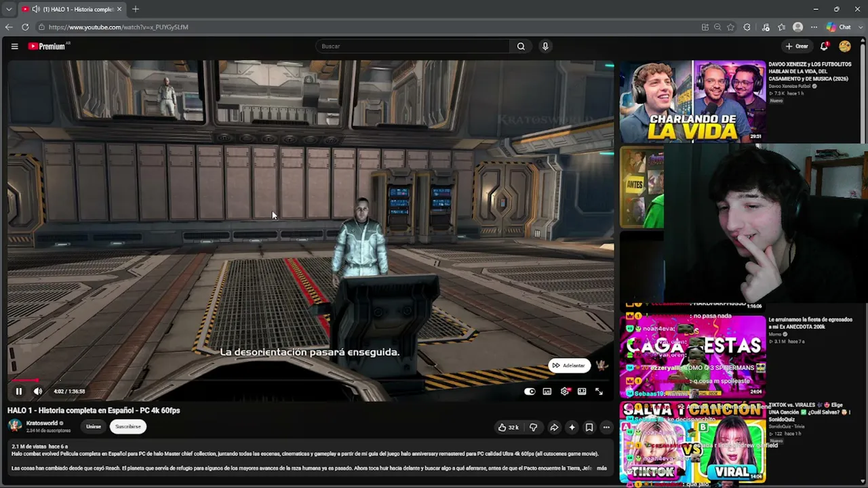Image resolution: width=868 pixels, height=488 pixels.
Task: Click the '2.1 M de vistas' text
Action: pos(29,447)
